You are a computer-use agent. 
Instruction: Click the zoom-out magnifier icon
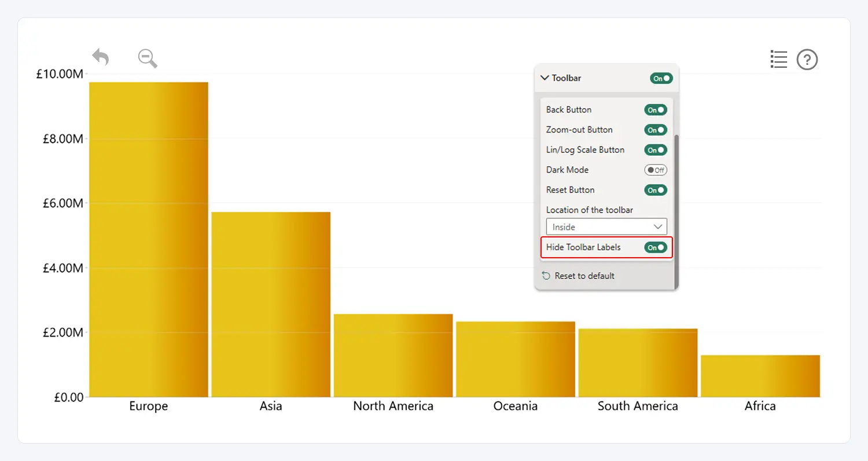[148, 58]
